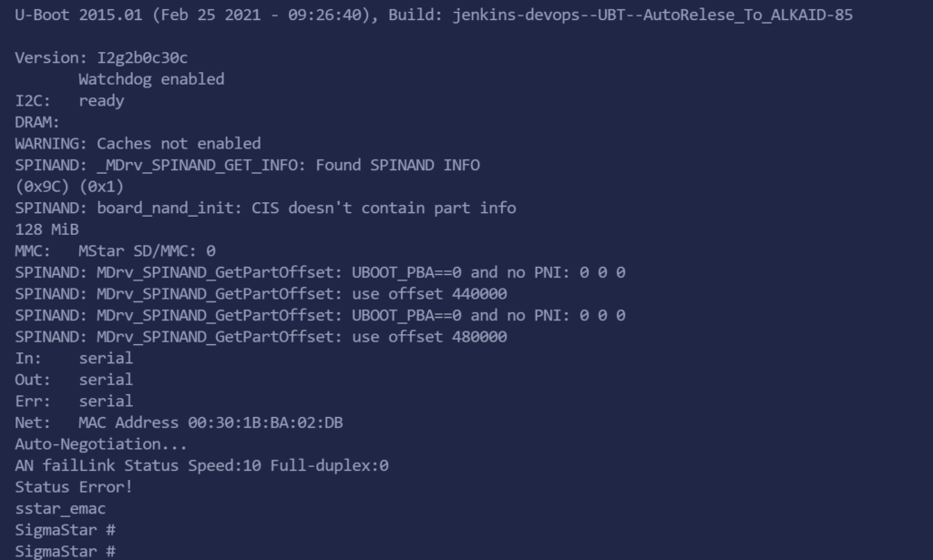Viewport: 933px width, 560px height.
Task: Click the 'DRAM:' line
Action: pos(37,122)
